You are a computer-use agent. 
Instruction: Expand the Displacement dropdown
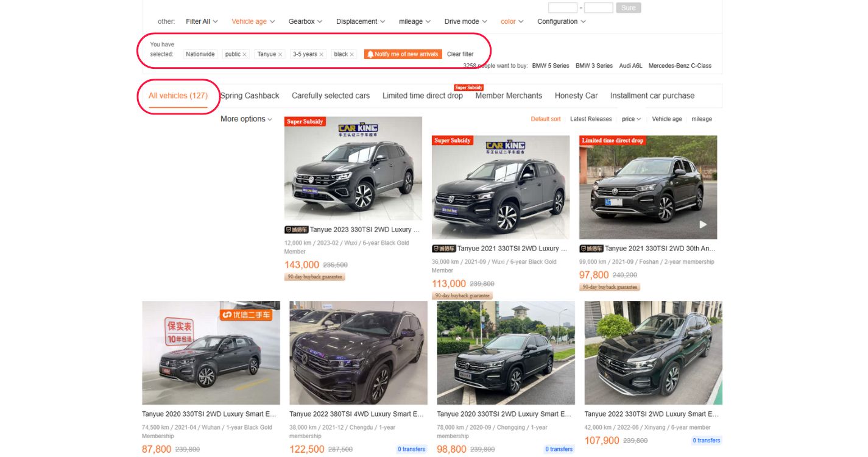tap(361, 21)
